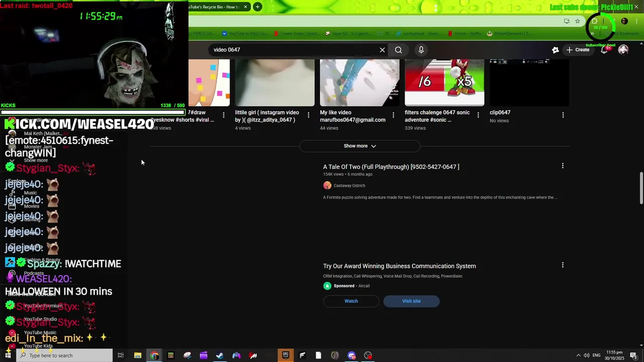Open Task View in the taskbar
Screen dimensions: 644x362
pos(121,355)
